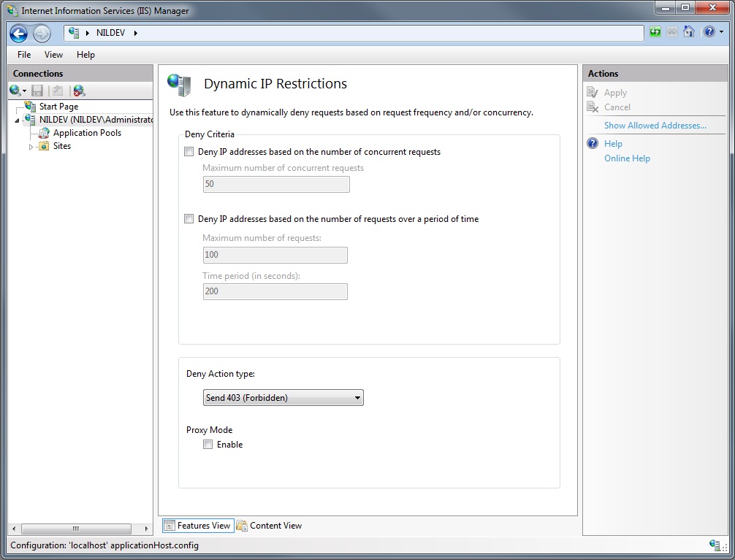Viewport: 735px width, 560px height.
Task: Expand the Sites tree node
Action: pos(31,146)
